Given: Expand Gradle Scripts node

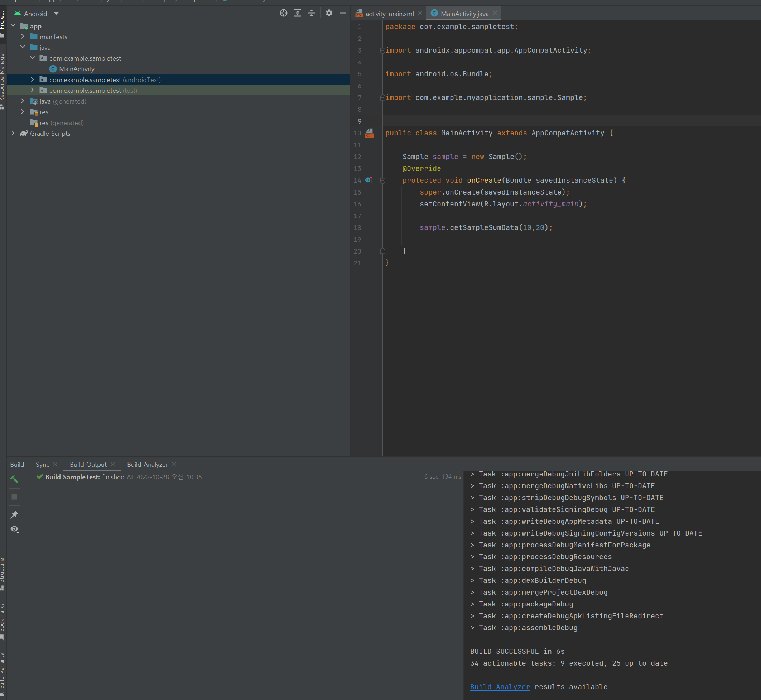Looking at the screenshot, I should pos(13,133).
